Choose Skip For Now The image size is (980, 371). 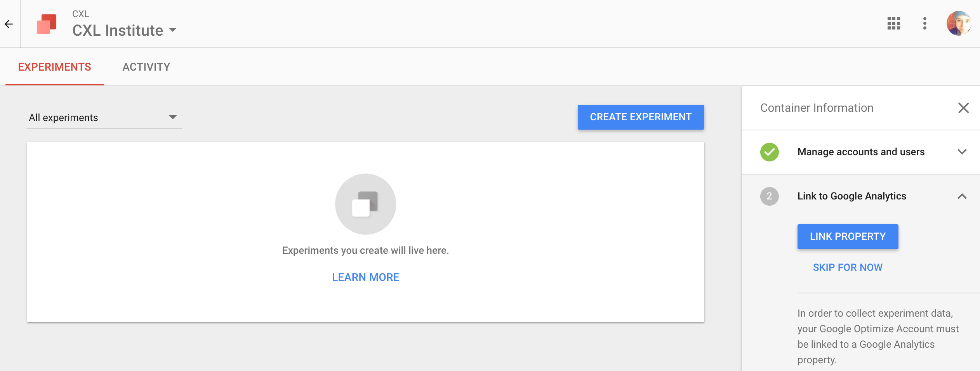coord(848,267)
